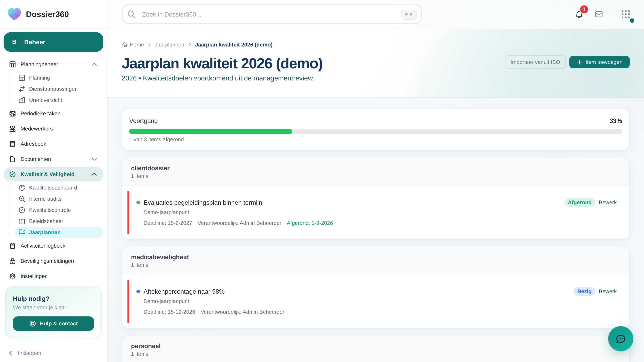Open Kwaliteitsdashboard
This screenshot has width=644, height=362.
pos(59,188)
